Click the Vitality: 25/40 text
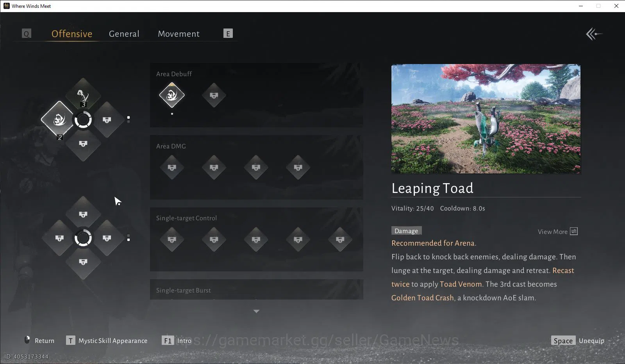The width and height of the screenshot is (625, 364). 412,208
